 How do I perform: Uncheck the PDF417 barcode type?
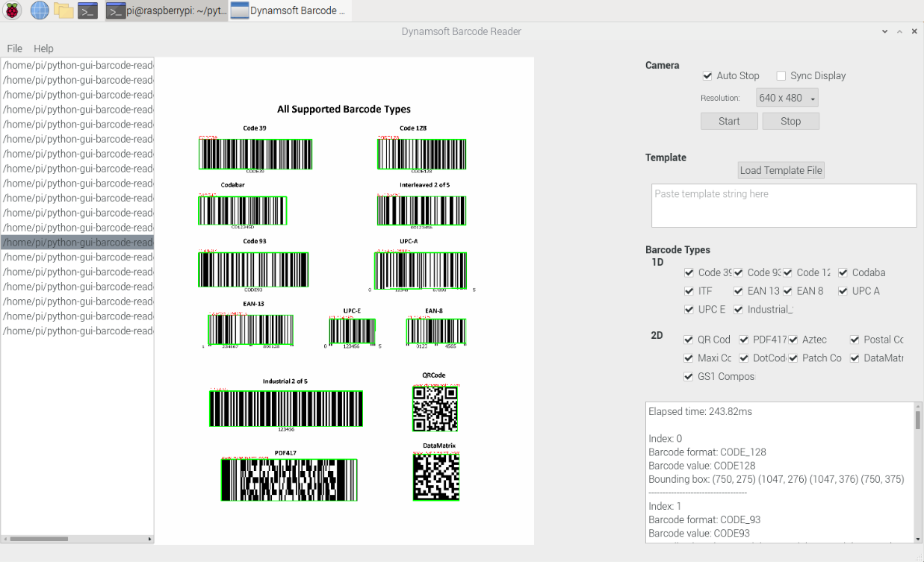[744, 340]
